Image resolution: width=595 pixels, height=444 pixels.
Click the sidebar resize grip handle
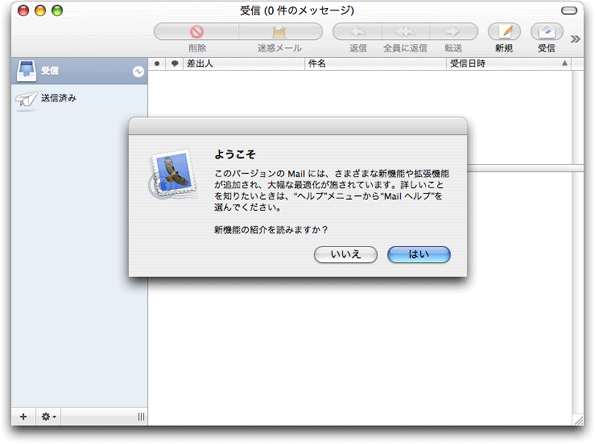(141, 417)
